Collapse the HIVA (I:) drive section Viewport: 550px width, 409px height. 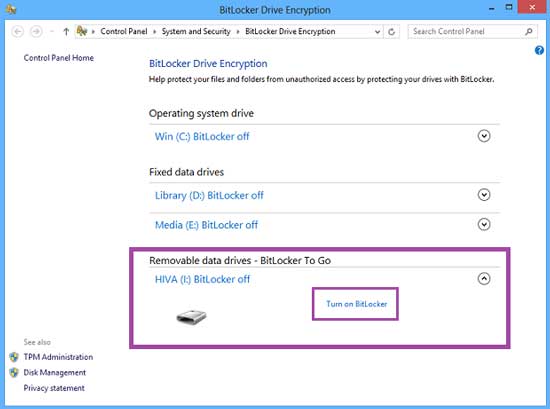click(484, 279)
